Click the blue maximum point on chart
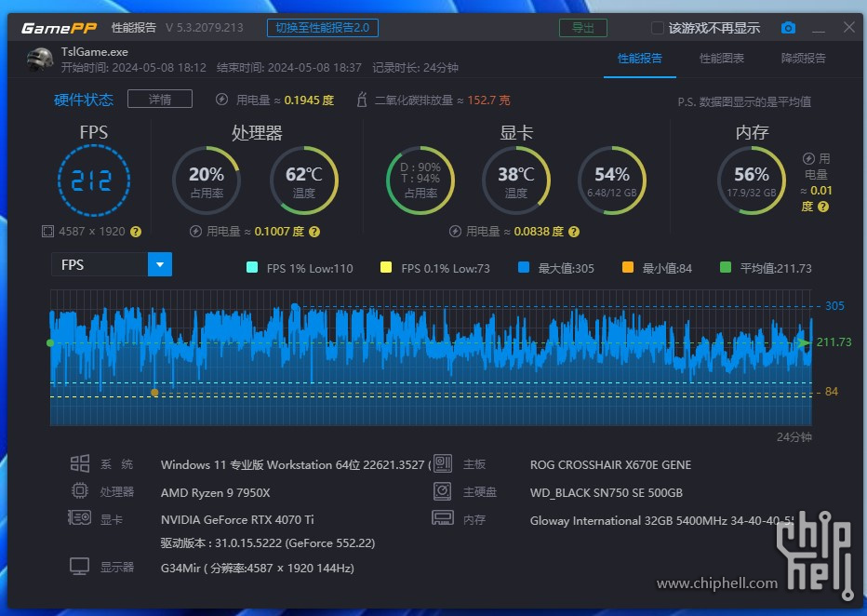 [x=295, y=306]
